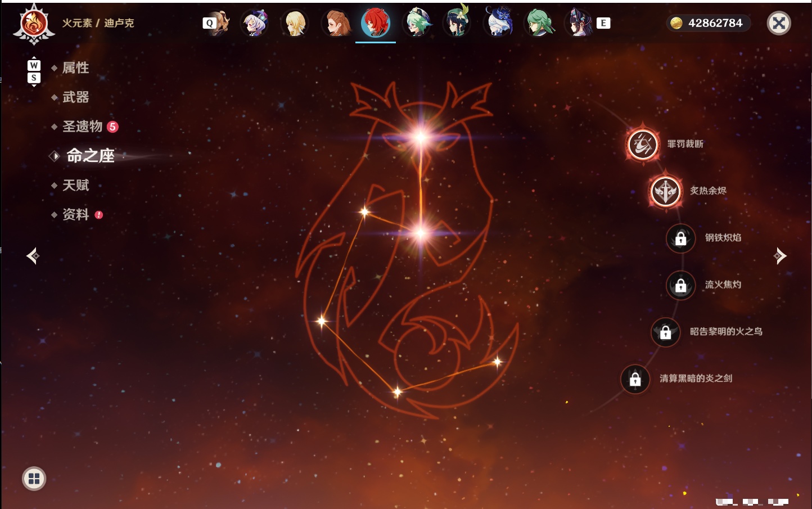
Task: Select the mint-green-haired avatar with white cap
Action: 418,24
